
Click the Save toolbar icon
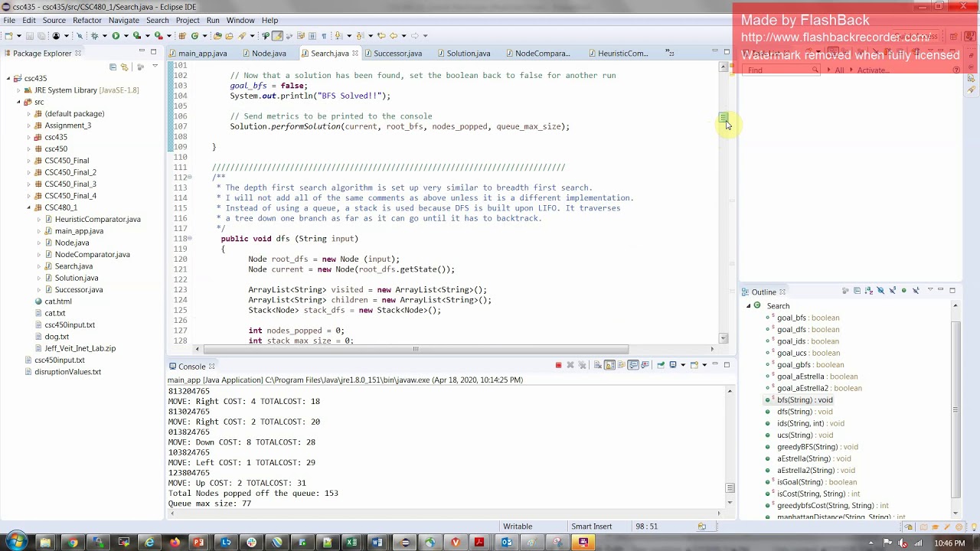click(31, 35)
